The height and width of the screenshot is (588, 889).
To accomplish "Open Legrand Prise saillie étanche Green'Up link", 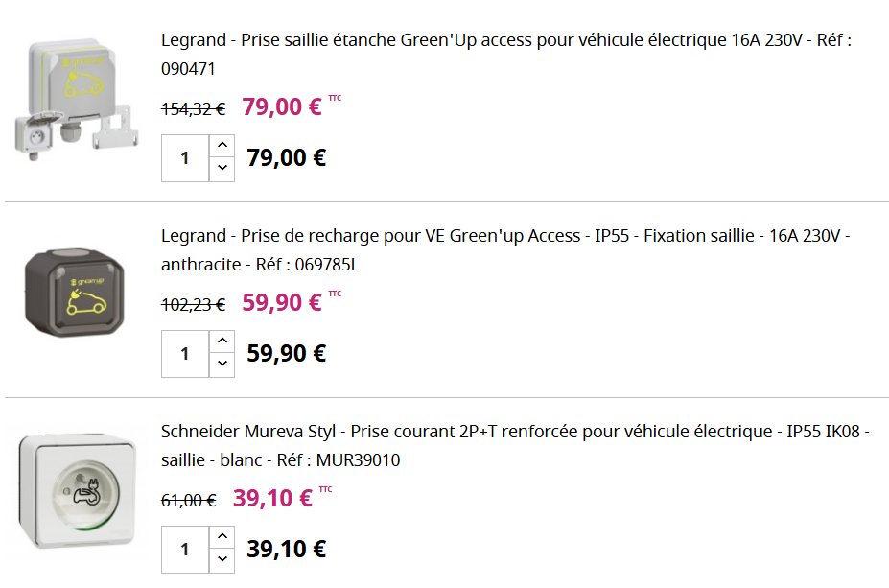I will [x=505, y=40].
